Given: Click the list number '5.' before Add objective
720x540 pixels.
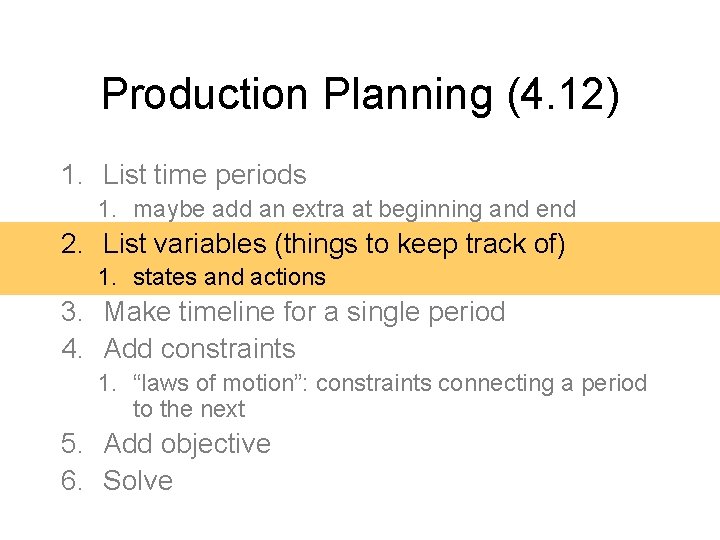Looking at the screenshot, I should click(71, 444).
